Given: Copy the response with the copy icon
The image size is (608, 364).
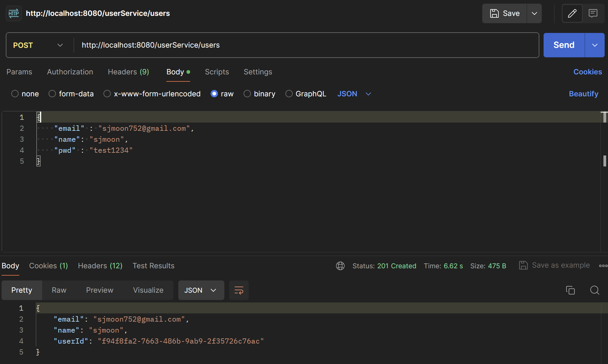Looking at the screenshot, I should click(x=570, y=290).
